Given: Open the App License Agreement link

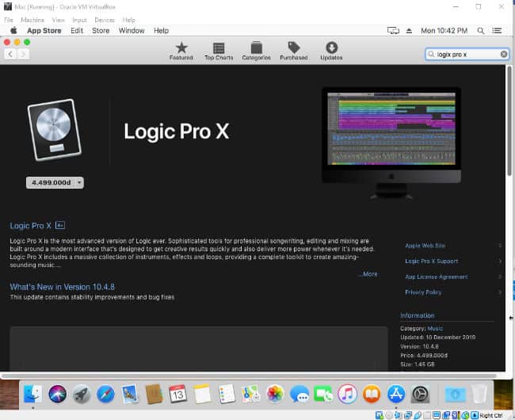Looking at the screenshot, I should tap(437, 277).
